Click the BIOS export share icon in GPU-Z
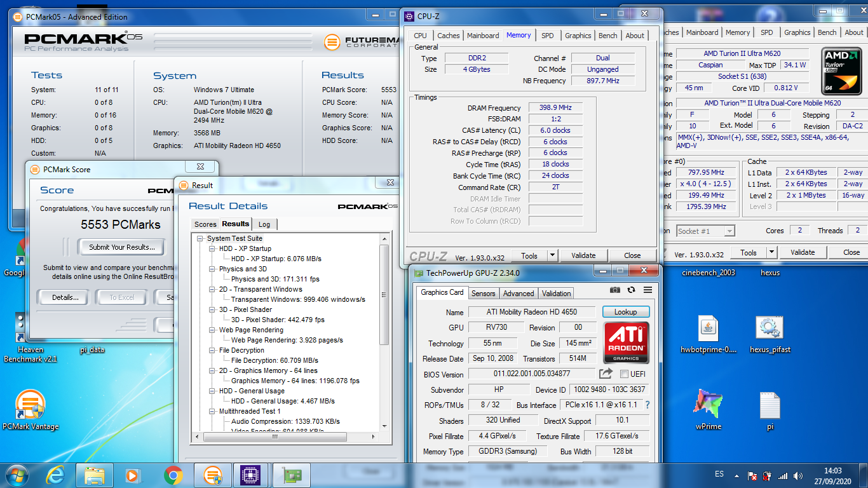The width and height of the screenshot is (868, 488). (606, 374)
